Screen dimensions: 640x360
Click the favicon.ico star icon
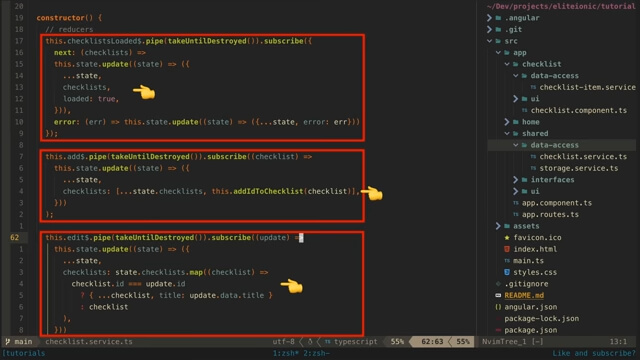507,238
